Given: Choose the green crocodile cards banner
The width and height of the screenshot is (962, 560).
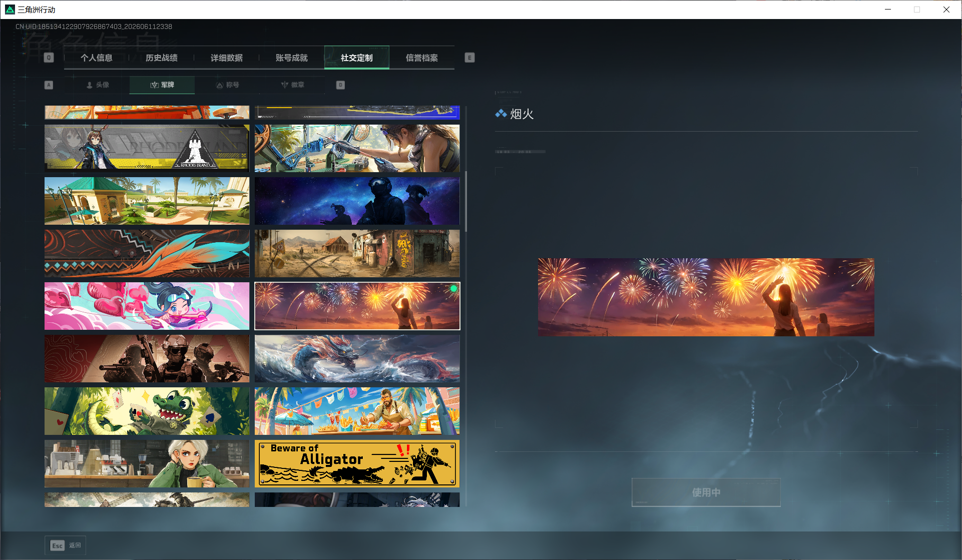Looking at the screenshot, I should [x=147, y=411].
